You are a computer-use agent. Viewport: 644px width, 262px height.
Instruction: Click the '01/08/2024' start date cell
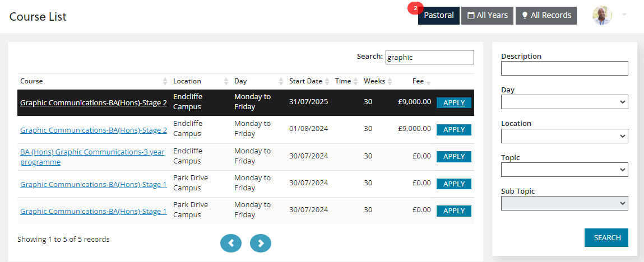click(x=308, y=129)
